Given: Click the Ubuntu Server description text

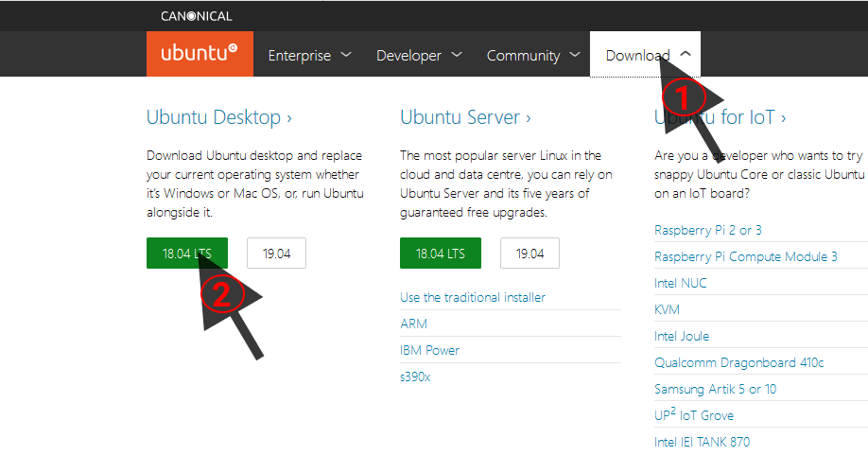Looking at the screenshot, I should click(x=506, y=184).
